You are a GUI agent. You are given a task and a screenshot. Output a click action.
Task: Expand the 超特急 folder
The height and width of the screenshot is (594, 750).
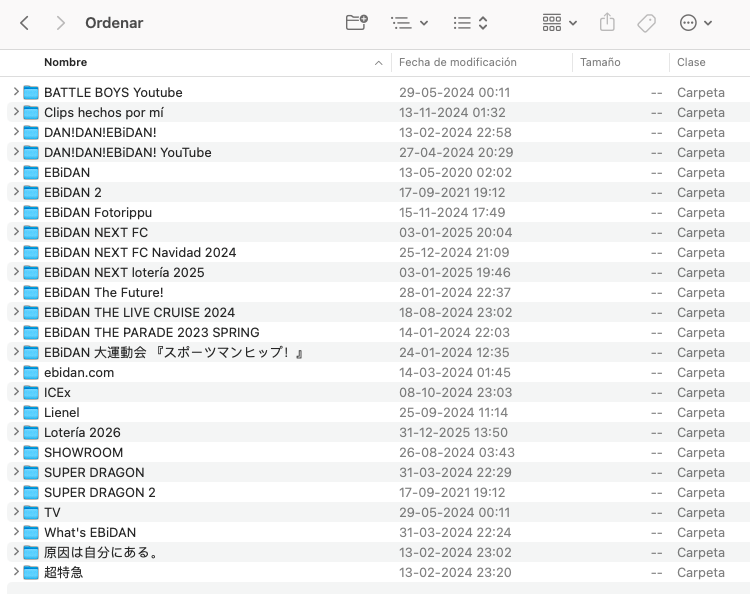point(16,572)
